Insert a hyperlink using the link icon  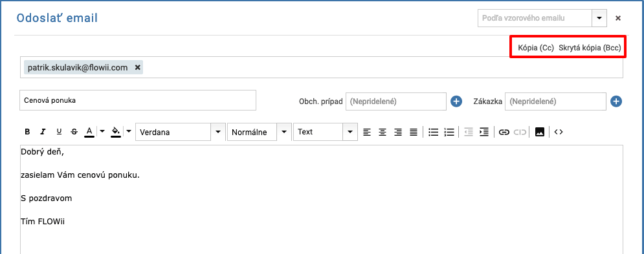tap(504, 132)
